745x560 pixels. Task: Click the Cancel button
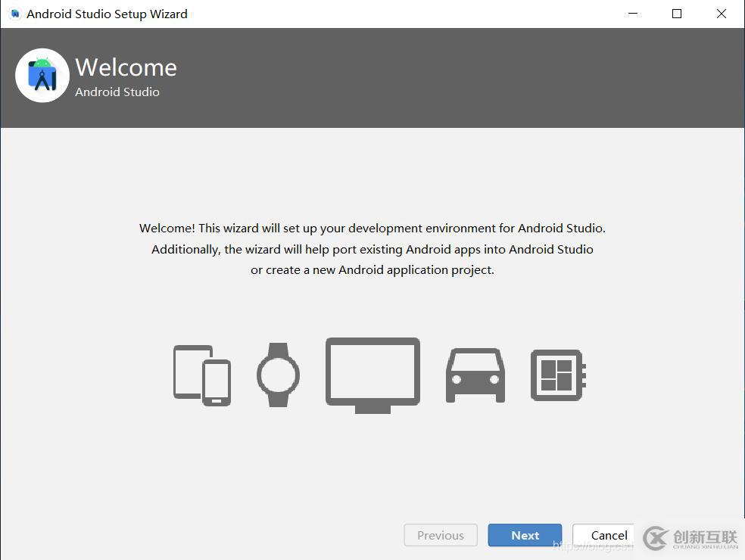[603, 535]
